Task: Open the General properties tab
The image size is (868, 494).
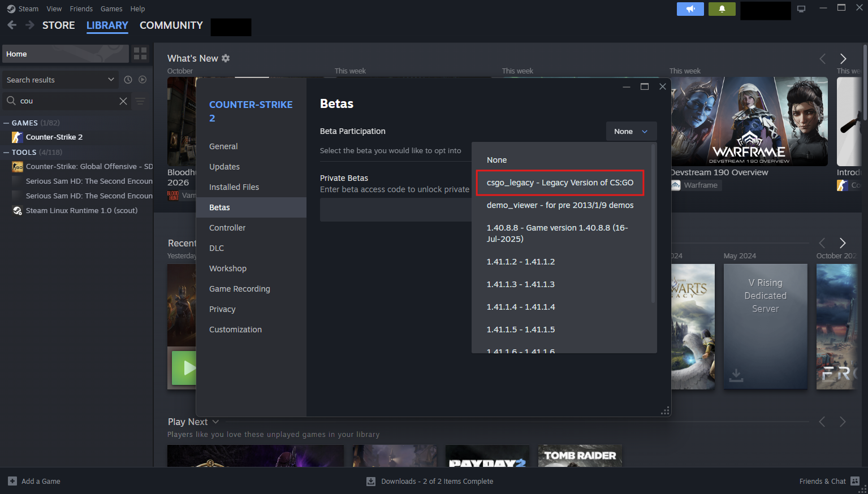Action: tap(251, 146)
